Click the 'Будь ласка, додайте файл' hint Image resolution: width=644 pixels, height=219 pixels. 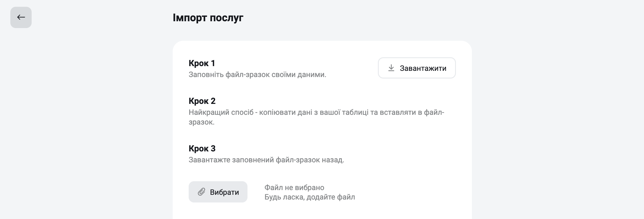point(310,197)
